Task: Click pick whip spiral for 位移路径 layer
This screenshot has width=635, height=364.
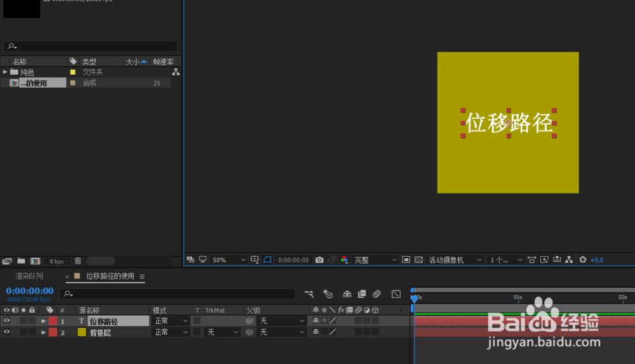Action: coord(250,321)
